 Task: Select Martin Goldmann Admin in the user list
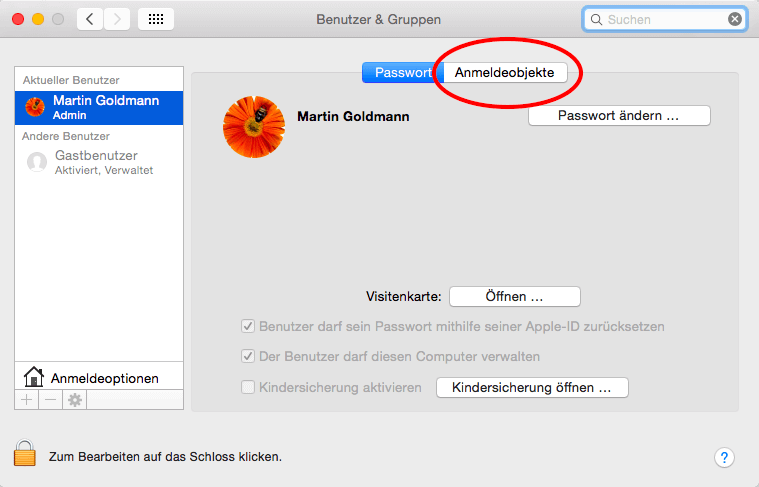(x=99, y=107)
